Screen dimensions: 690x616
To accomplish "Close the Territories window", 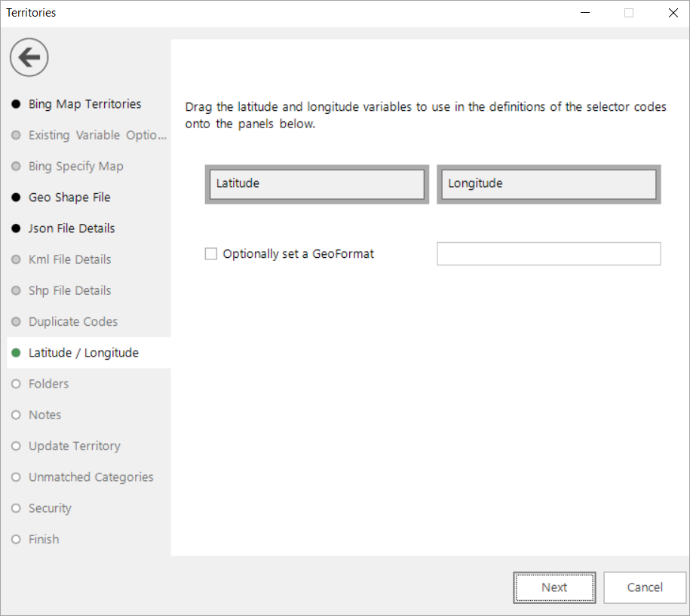I will (x=673, y=13).
